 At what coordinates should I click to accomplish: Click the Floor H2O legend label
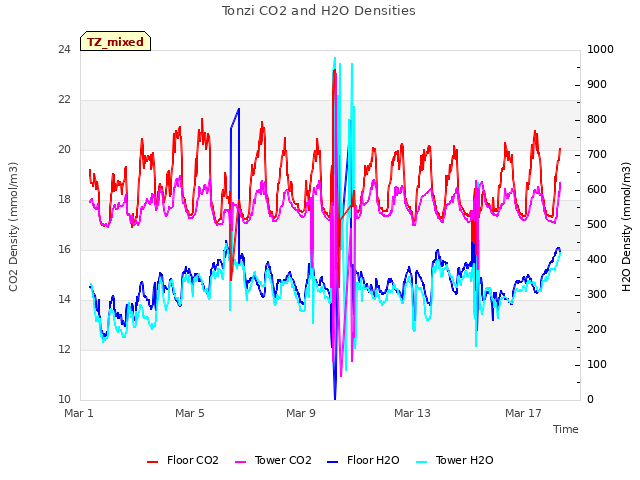click(373, 460)
